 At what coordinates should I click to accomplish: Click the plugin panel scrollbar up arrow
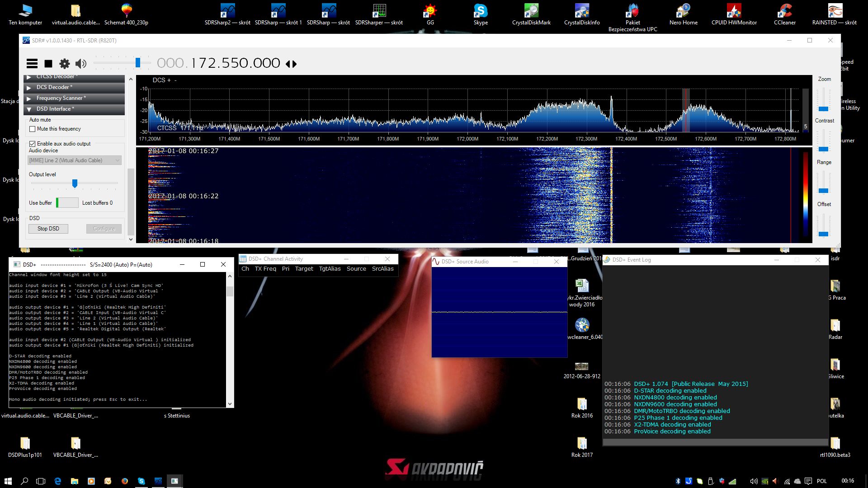point(131,79)
